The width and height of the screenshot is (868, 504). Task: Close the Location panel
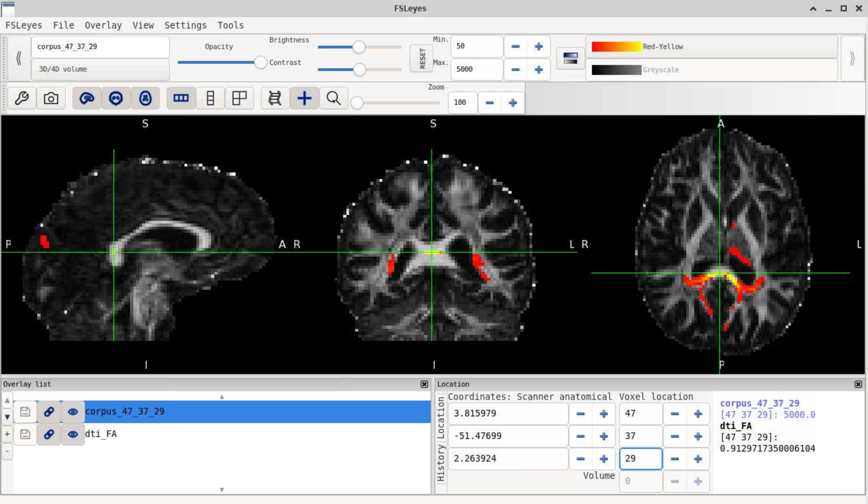pos(858,384)
